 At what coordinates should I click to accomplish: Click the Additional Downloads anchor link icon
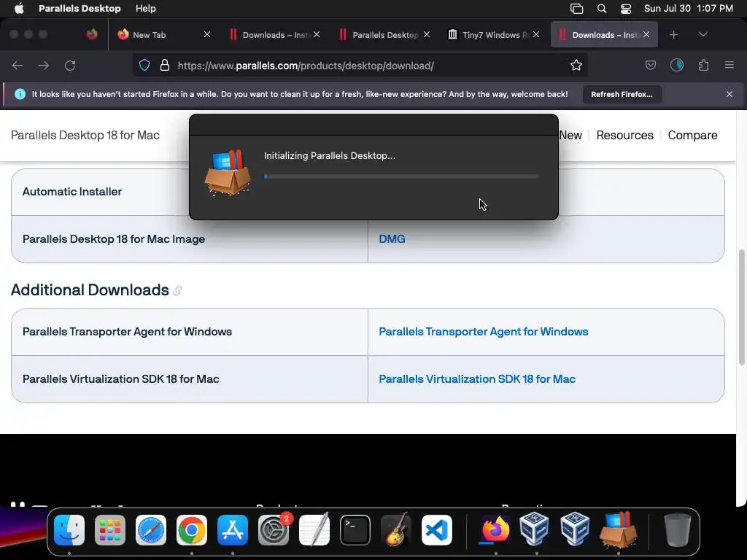[x=178, y=290]
